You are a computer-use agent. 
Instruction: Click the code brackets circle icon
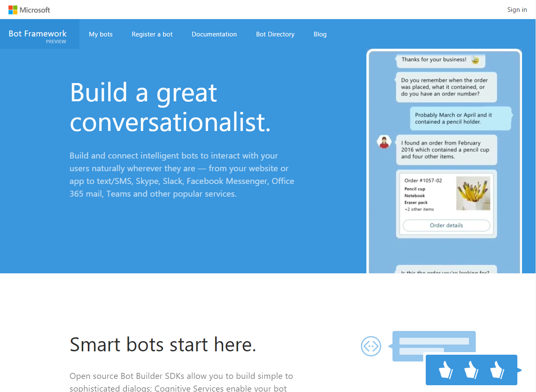pyautogui.click(x=371, y=346)
